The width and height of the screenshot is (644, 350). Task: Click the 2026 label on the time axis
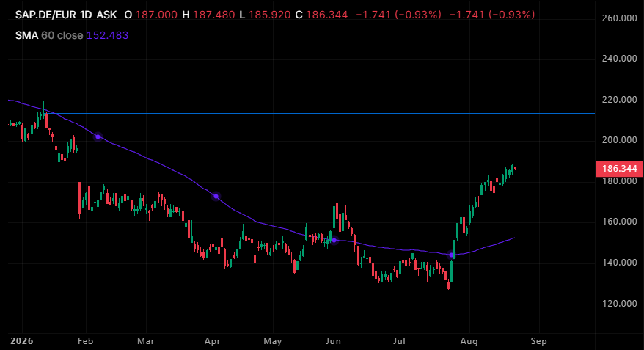tap(22, 341)
